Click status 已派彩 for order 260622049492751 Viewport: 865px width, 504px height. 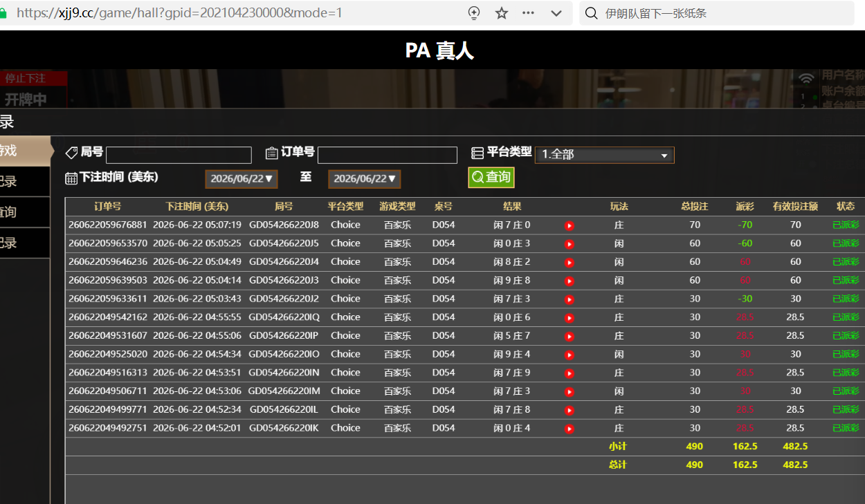pos(846,428)
